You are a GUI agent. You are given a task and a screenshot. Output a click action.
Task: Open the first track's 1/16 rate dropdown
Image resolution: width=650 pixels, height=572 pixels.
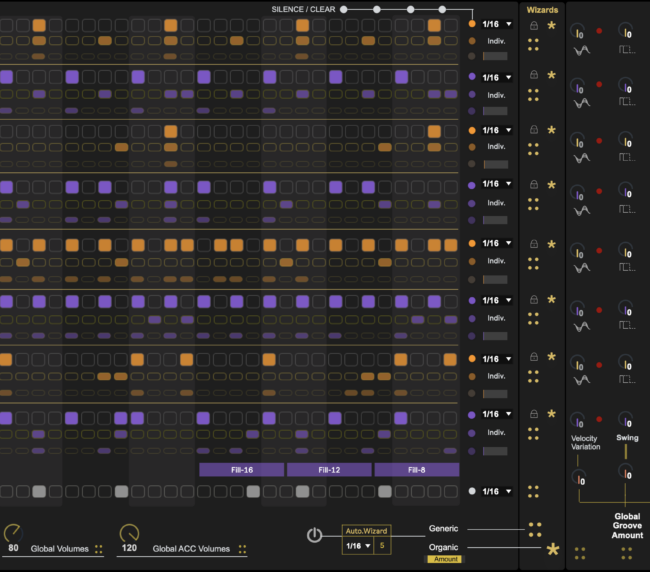click(x=497, y=23)
